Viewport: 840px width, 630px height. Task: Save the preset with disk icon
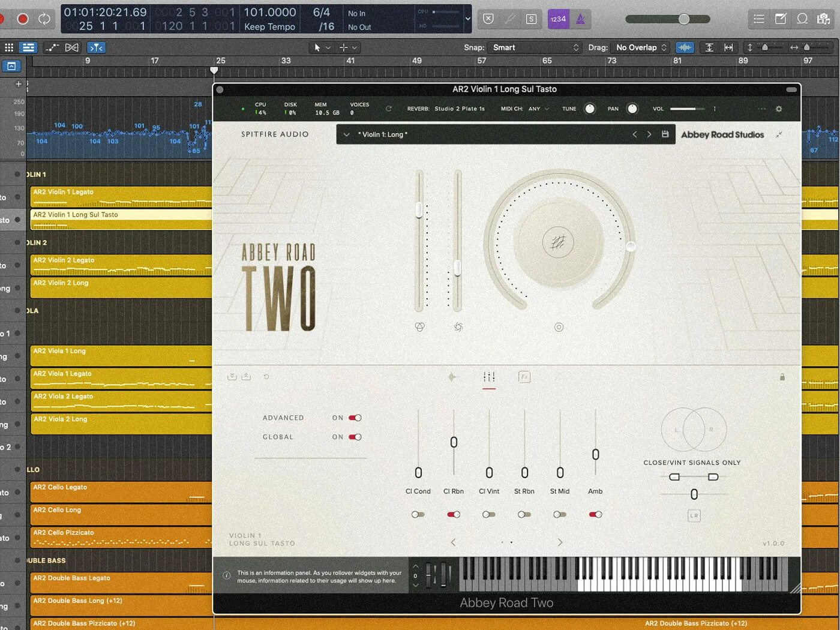point(665,134)
